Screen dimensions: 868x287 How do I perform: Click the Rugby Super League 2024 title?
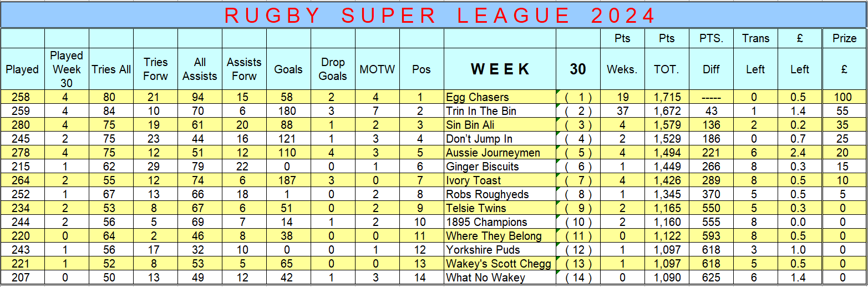pyautogui.click(x=434, y=15)
